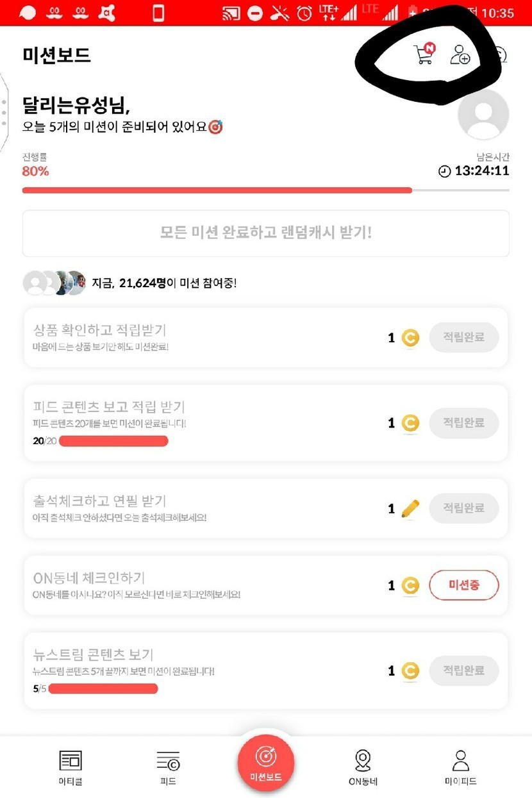Click 적립완료 for 상품 확인하고 적립받기
Viewport: 532px width, 798px height.
(463, 337)
